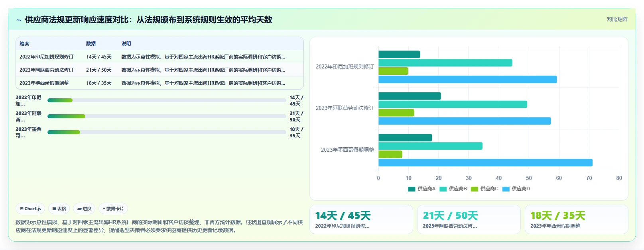
Task: Select the 表格 tag chip
Action: coord(59,209)
